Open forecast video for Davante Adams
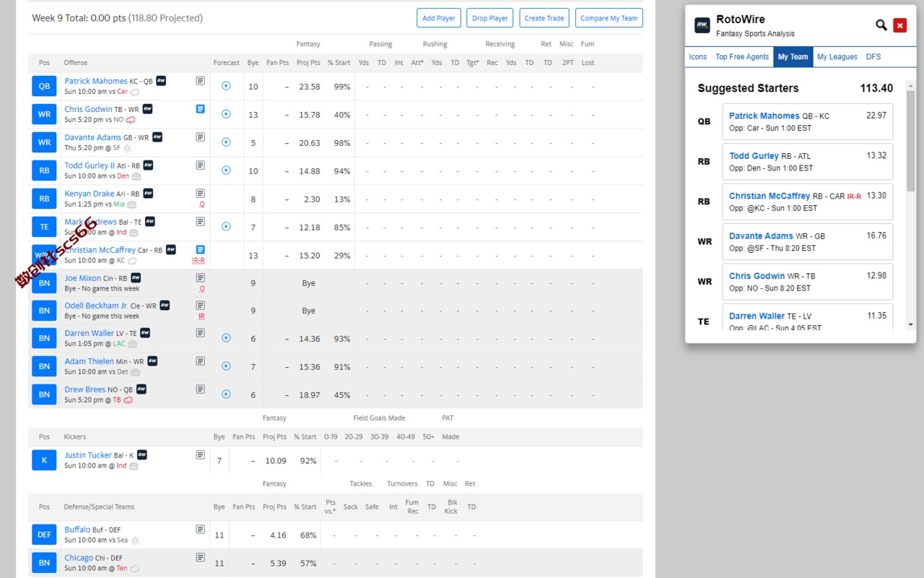Viewport: 924px width, 578px height. coord(226,142)
